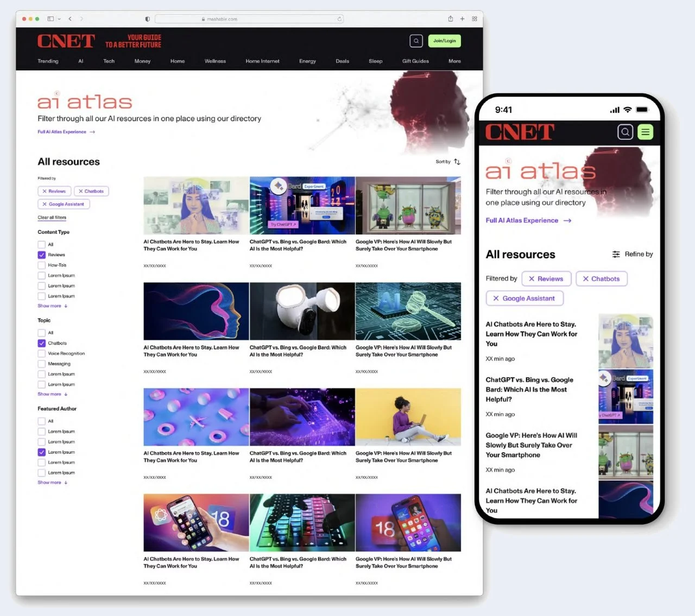
Task: Open the Money nav item
Action: click(142, 61)
